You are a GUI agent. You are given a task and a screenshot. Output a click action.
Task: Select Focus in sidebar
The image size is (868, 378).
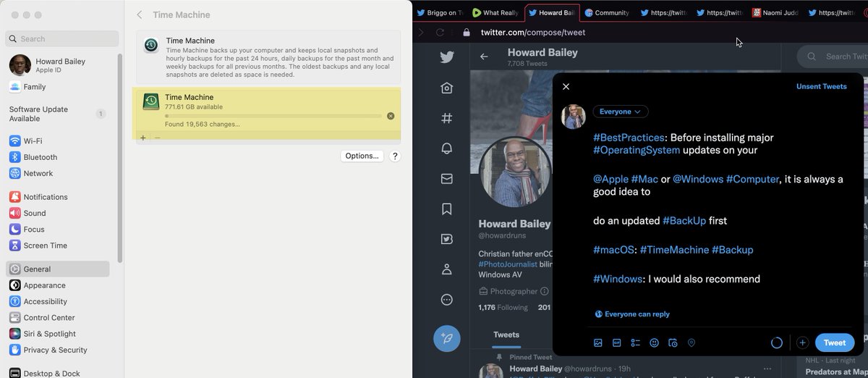(58, 229)
